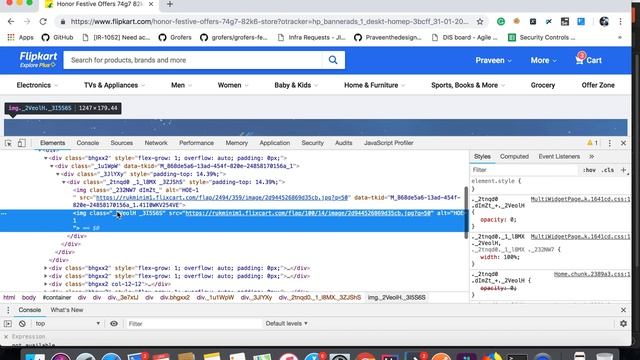This screenshot has height=360, width=640.
Task: Open the Home.chunk CSS source link
Action: pyautogui.click(x=592, y=274)
